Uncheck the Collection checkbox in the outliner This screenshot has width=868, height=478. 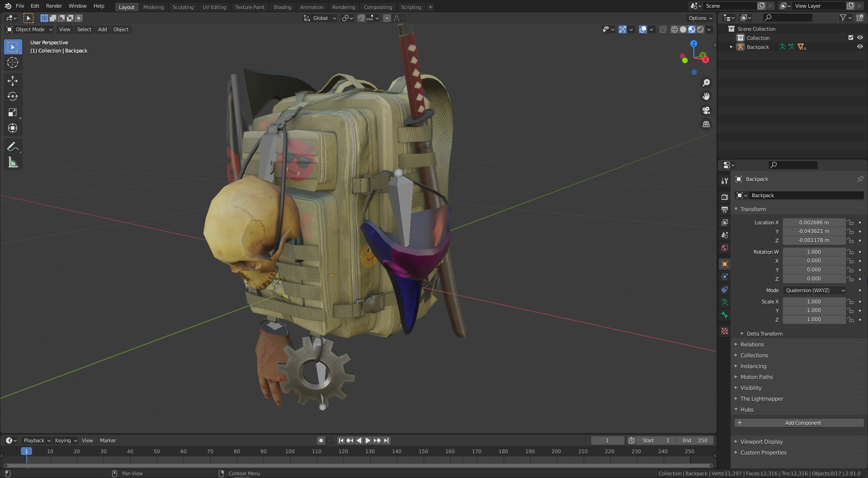click(x=851, y=38)
